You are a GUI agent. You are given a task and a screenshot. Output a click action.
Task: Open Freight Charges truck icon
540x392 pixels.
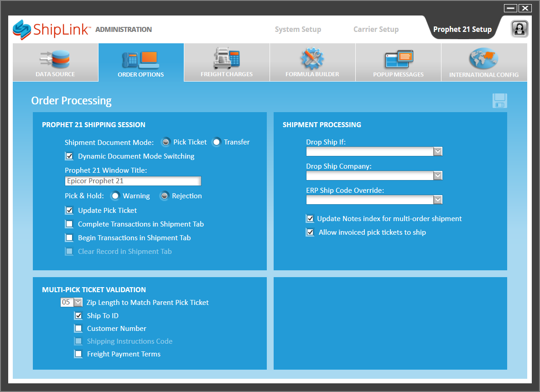tap(227, 58)
